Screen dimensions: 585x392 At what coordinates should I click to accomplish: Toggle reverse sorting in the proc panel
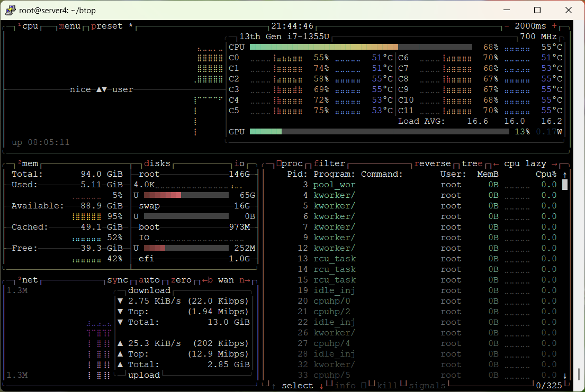tap(433, 163)
